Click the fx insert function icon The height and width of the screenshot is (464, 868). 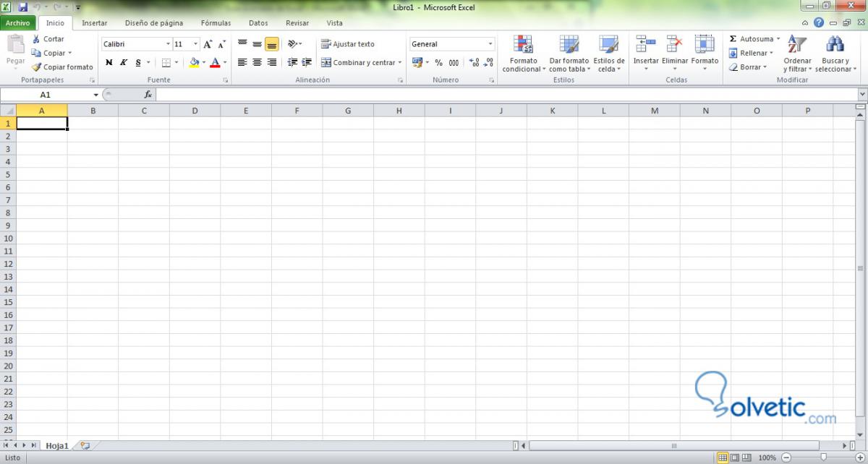point(148,95)
